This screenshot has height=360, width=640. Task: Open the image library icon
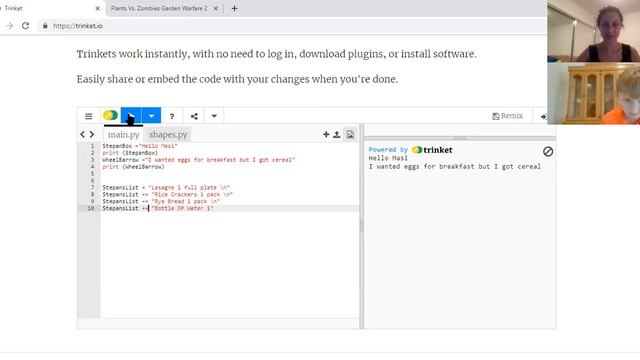(x=350, y=134)
